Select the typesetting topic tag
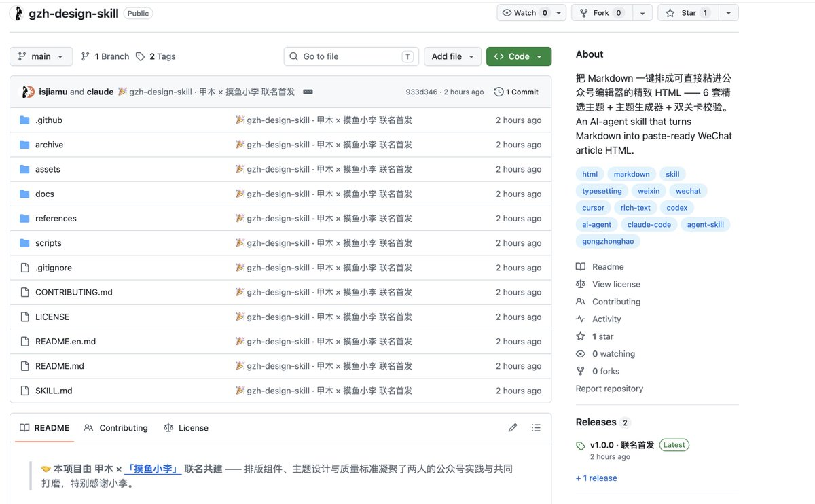 click(x=602, y=191)
